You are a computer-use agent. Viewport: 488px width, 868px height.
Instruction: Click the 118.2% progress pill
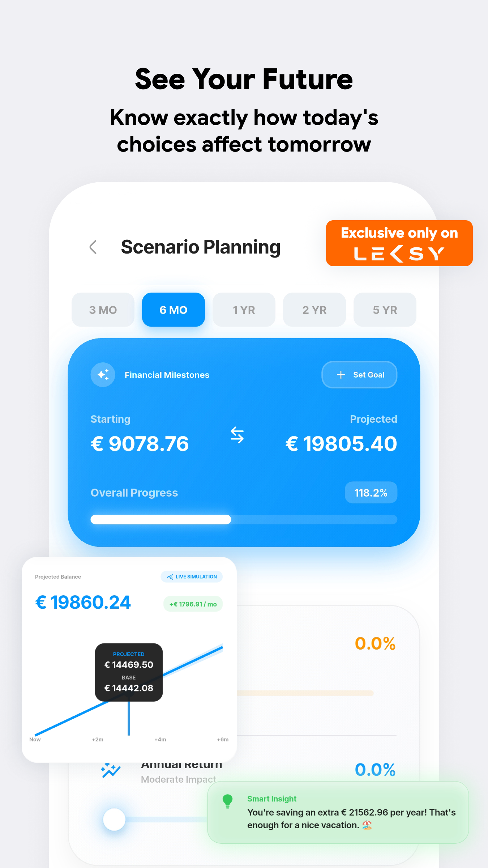371,492
